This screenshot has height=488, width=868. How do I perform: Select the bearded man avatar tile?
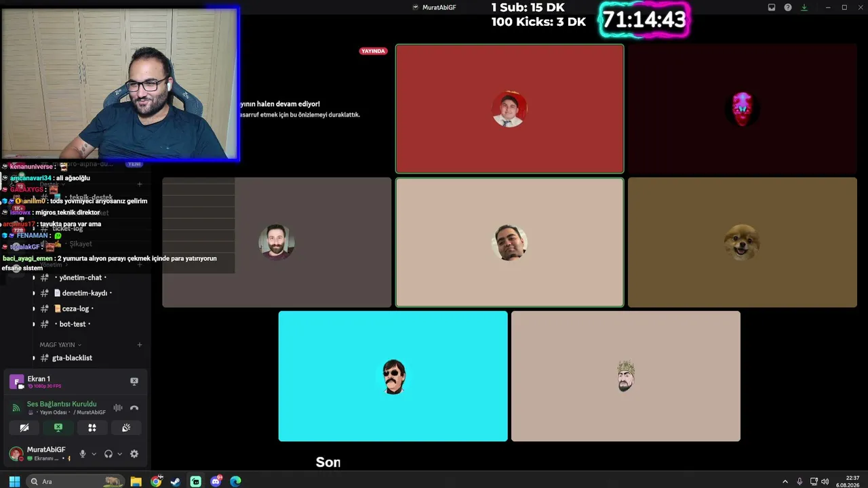click(277, 242)
